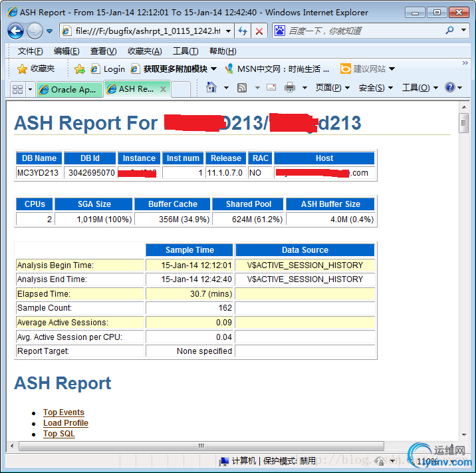Open the 页面(P) command menu
The width and height of the screenshot is (476, 473).
click(332, 88)
